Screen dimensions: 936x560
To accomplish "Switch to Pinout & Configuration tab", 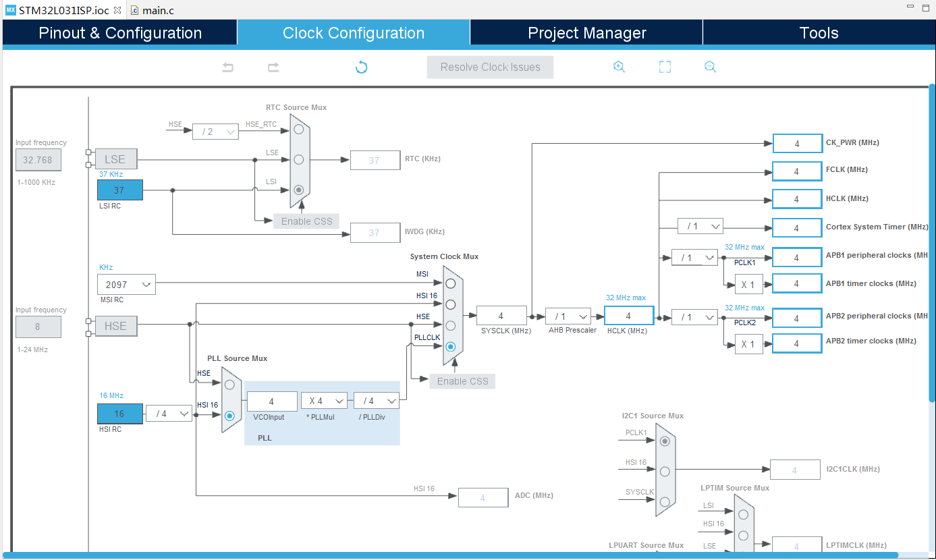I will [120, 33].
